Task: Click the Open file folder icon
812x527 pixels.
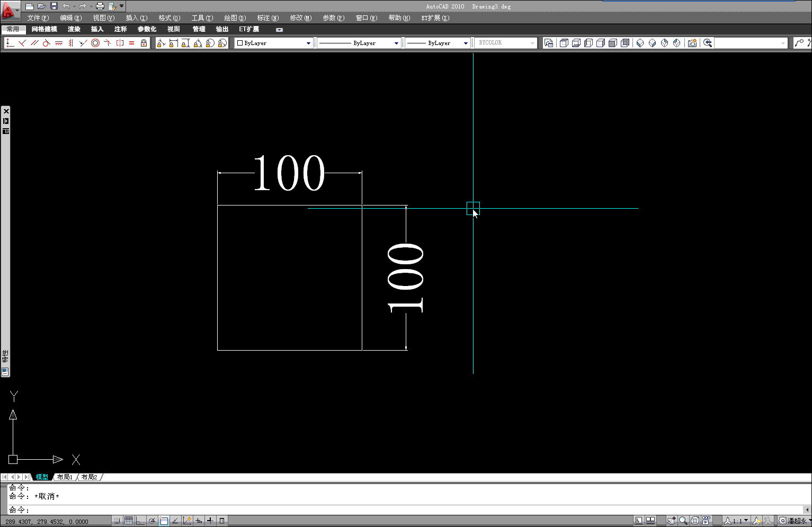Action: (42, 6)
